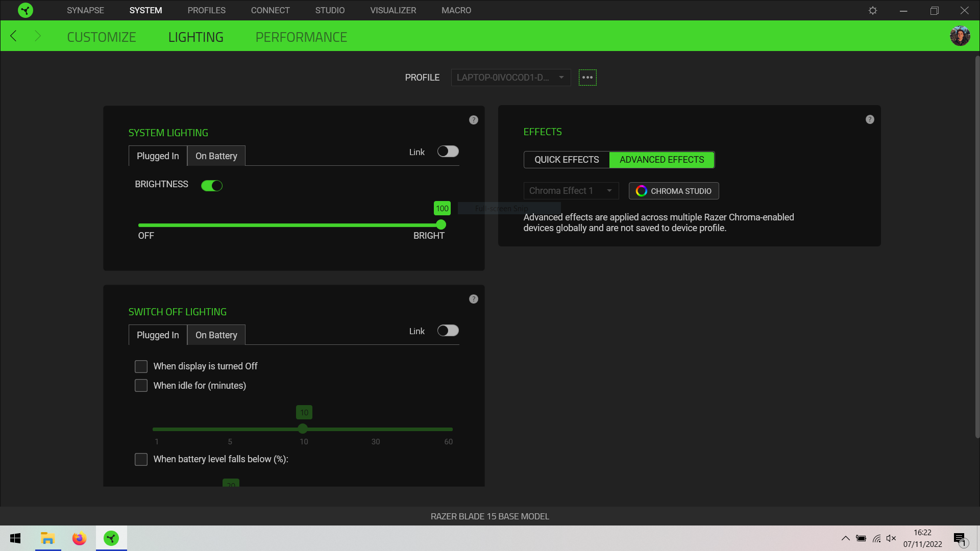Click the Razer logo in the top-left corner
The image size is (980, 551).
25,10
